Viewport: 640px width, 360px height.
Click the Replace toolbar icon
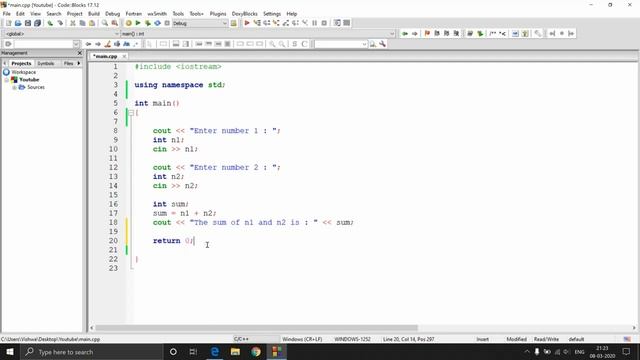point(115,23)
